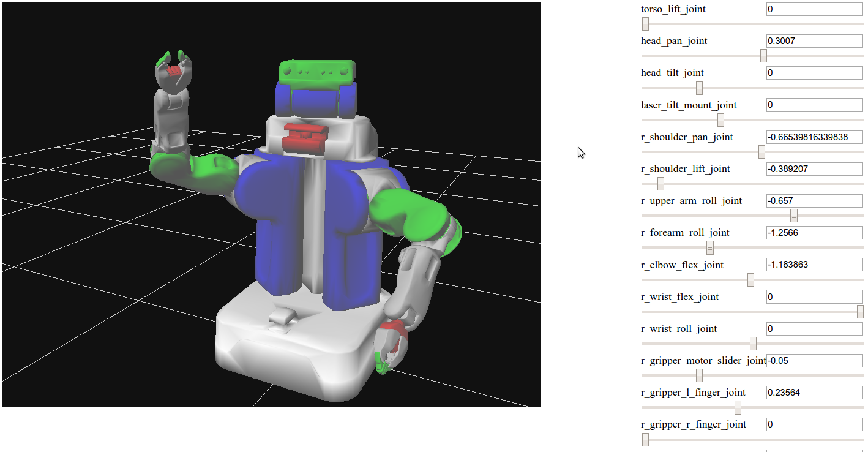Screen dimensions: 868x452
Task: Click the r_upper_arm_roll_joint slider handle
Action: (794, 216)
